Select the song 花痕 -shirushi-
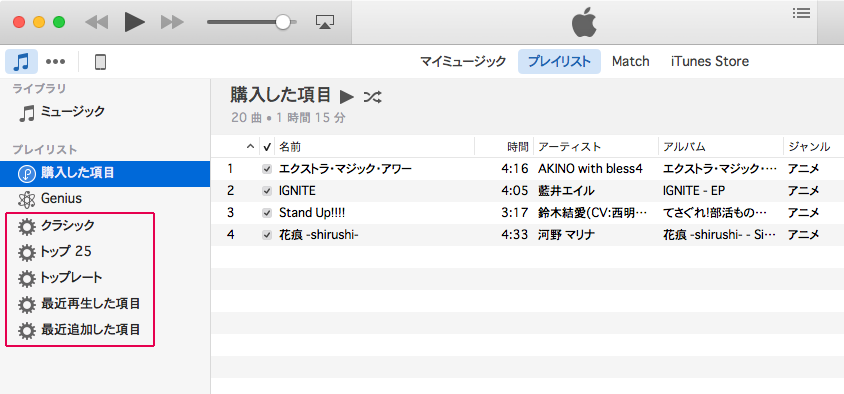Viewport: 844px width, 394px height. [x=319, y=235]
